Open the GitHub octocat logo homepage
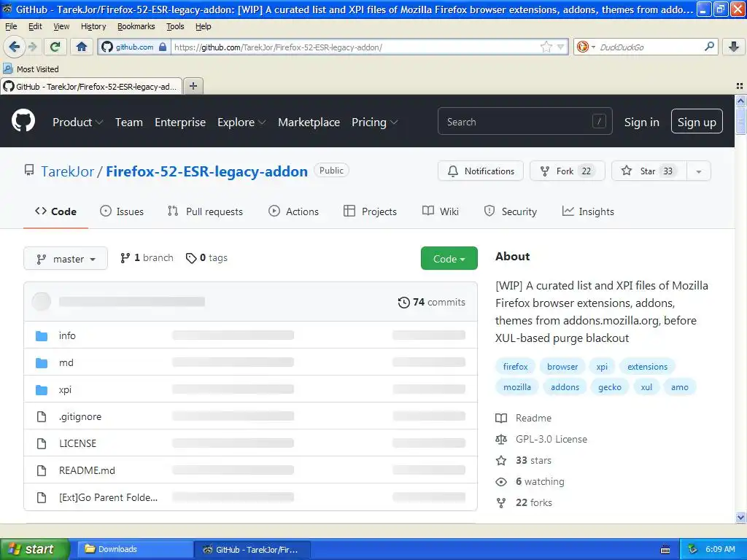 23,120
